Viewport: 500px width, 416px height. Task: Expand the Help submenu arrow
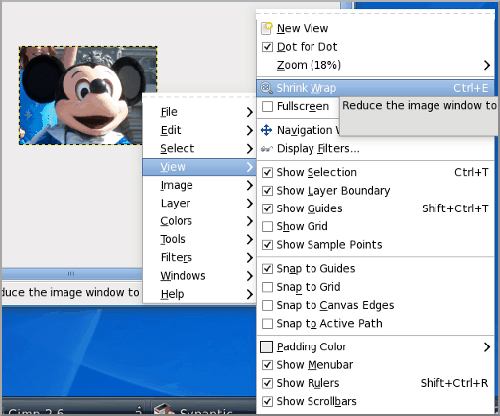(250, 294)
